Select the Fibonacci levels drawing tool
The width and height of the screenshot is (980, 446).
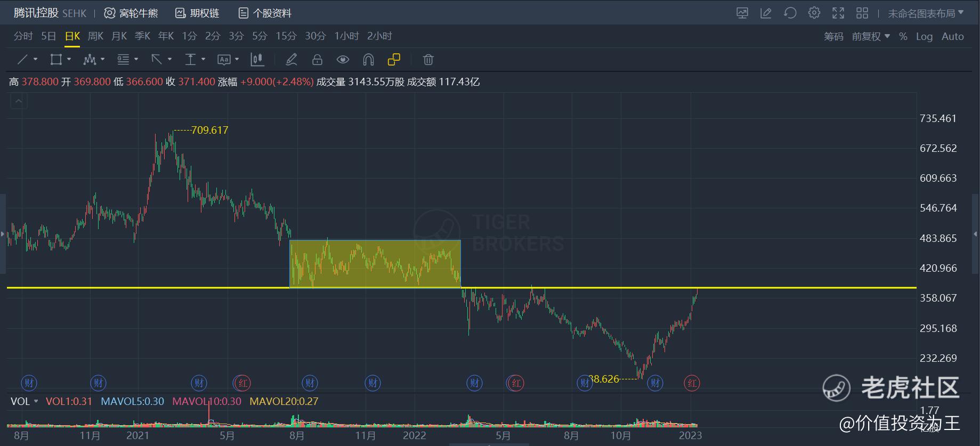click(x=123, y=60)
